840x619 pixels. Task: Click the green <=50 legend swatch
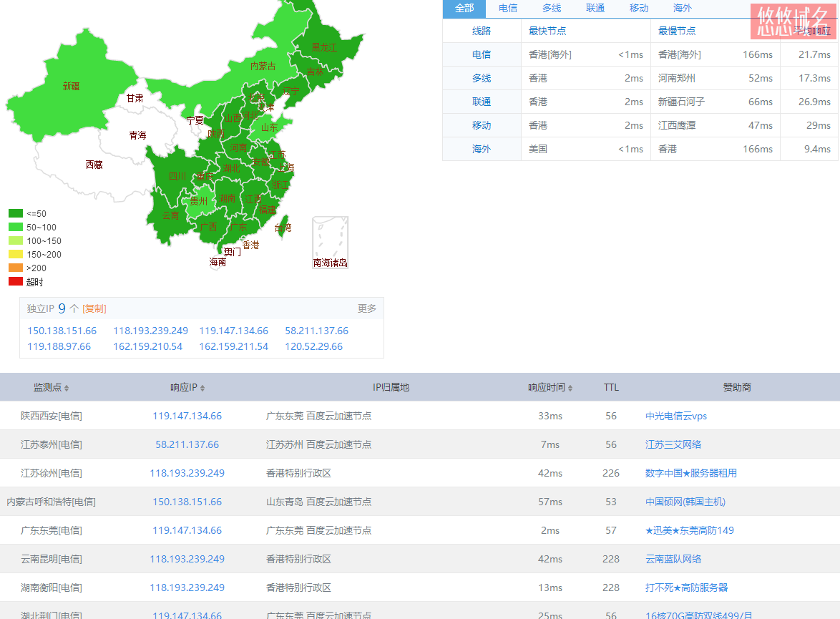click(x=16, y=213)
